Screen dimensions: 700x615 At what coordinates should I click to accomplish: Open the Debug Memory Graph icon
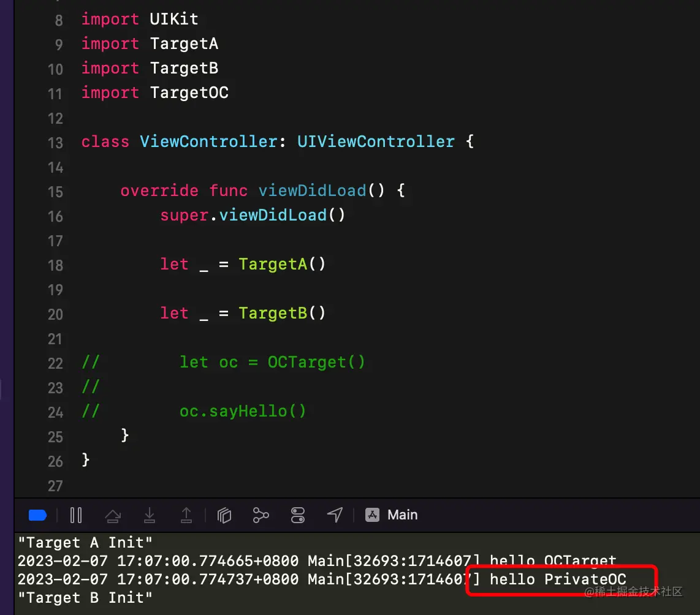(x=261, y=515)
